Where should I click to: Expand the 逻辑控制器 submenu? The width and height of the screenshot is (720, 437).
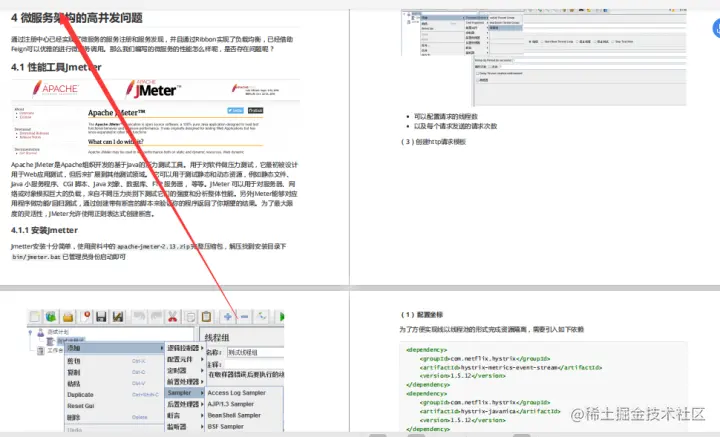(x=185, y=348)
